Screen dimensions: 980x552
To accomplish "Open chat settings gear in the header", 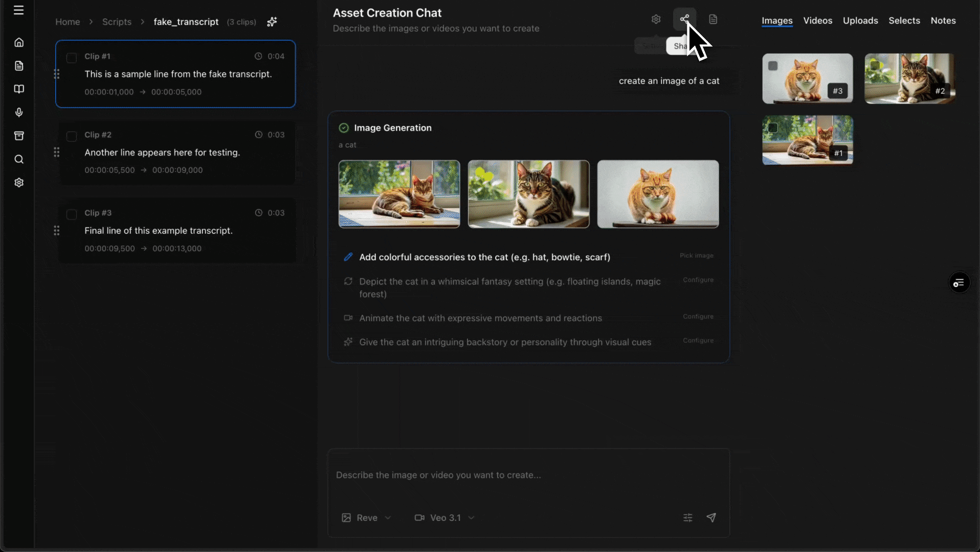I will (x=656, y=19).
